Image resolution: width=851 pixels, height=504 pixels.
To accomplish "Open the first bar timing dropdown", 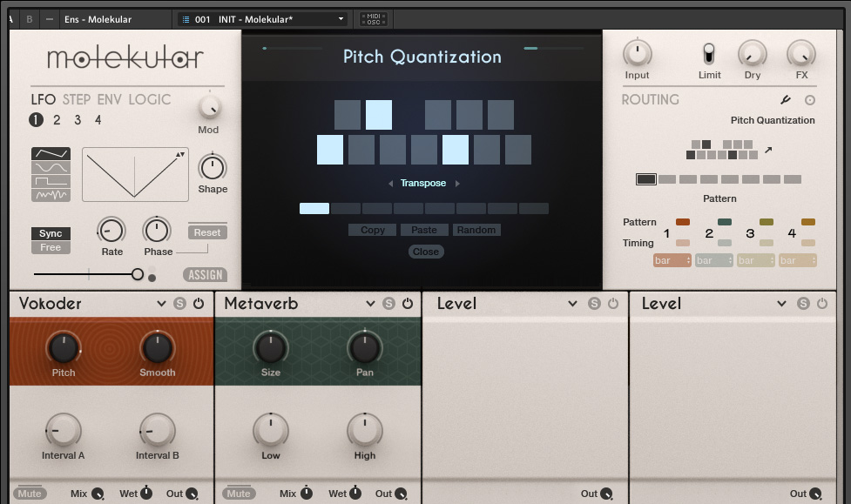I will click(672, 260).
